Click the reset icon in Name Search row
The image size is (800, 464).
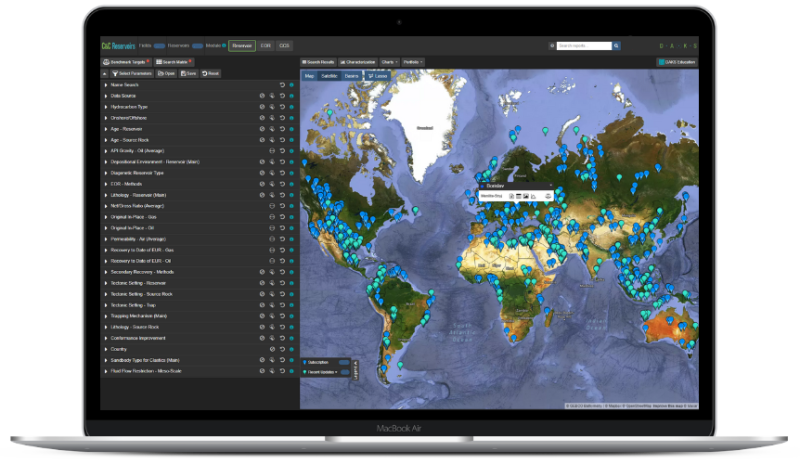pyautogui.click(x=282, y=85)
